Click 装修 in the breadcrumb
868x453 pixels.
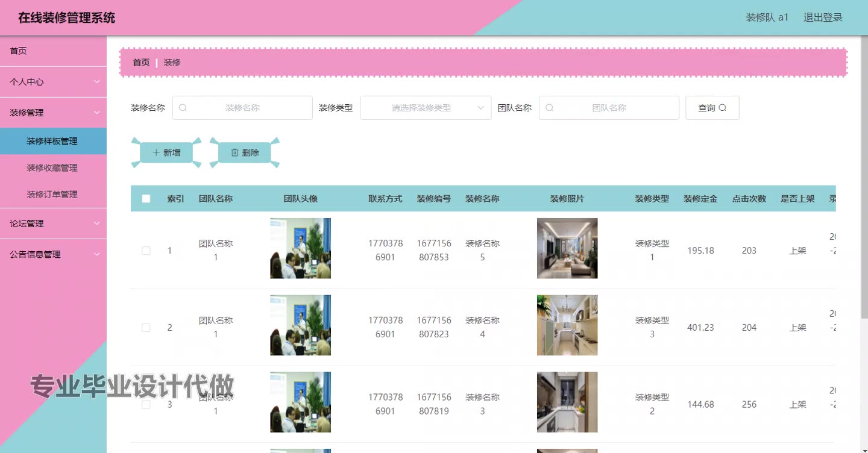[x=172, y=62]
